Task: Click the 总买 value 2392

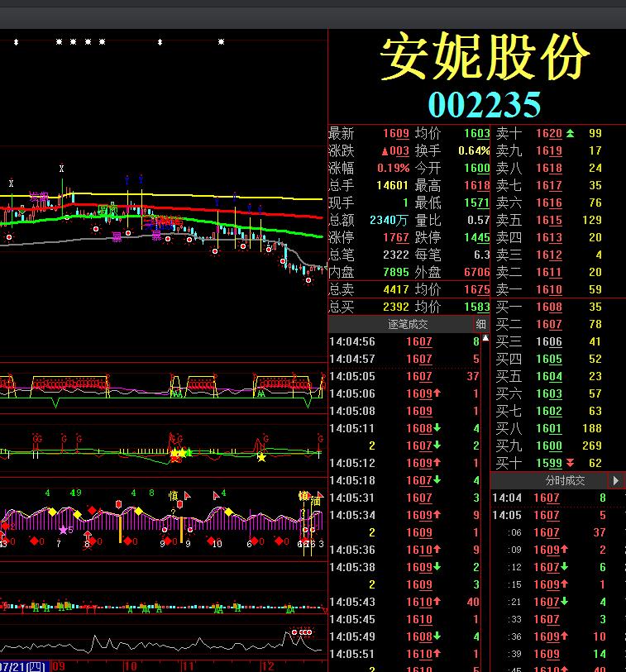Action: point(396,307)
